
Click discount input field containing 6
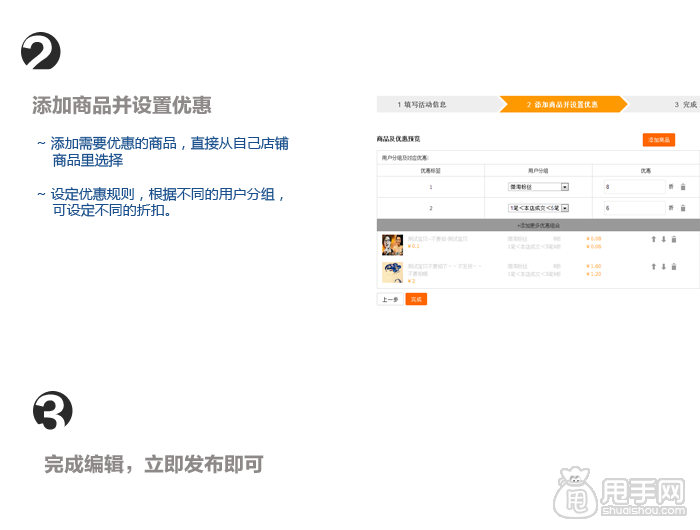[x=633, y=208]
